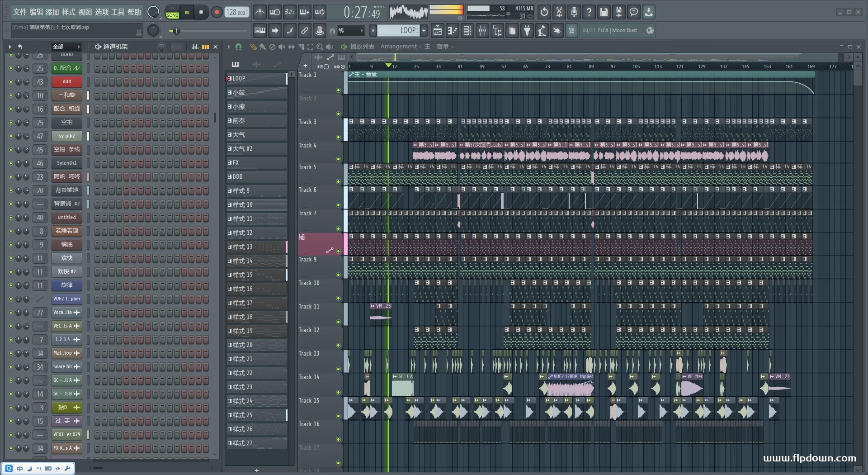
Task: Open the 全部 channel filter dropdown
Action: (x=66, y=47)
